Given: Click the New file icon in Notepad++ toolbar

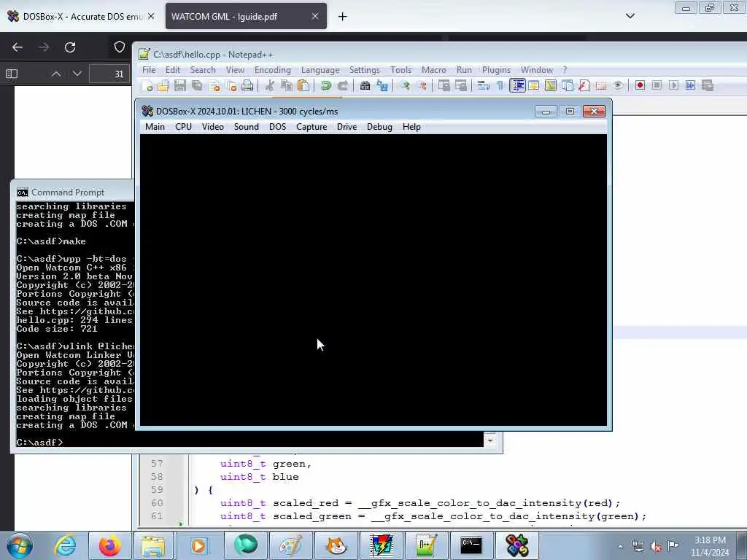Looking at the screenshot, I should (147, 86).
